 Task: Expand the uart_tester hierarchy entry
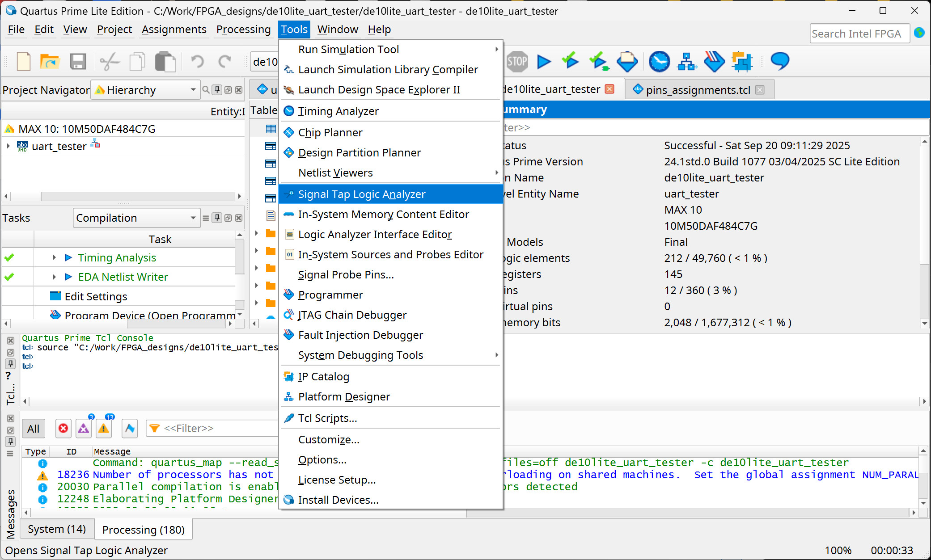pyautogui.click(x=8, y=146)
